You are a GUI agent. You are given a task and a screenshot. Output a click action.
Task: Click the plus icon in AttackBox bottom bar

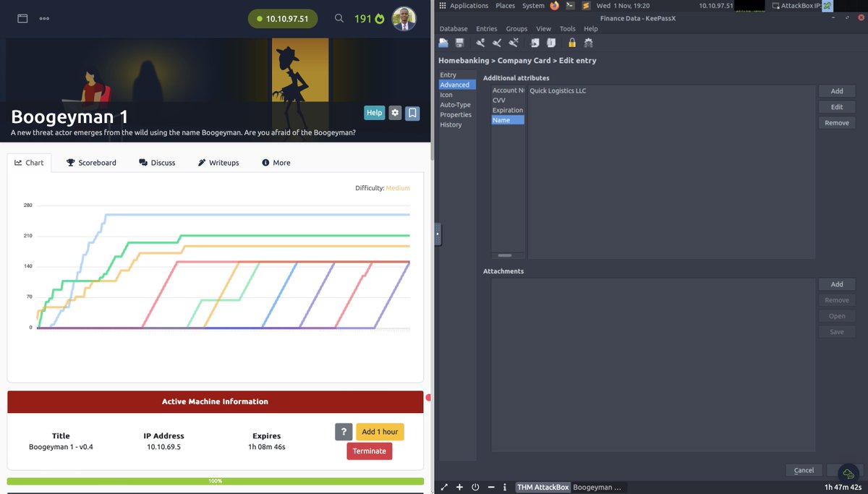[x=459, y=487]
